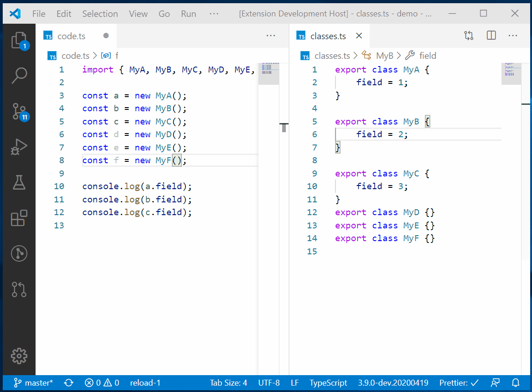This screenshot has height=392, width=532.
Task: Click reload-1 status bar item
Action: click(145, 383)
